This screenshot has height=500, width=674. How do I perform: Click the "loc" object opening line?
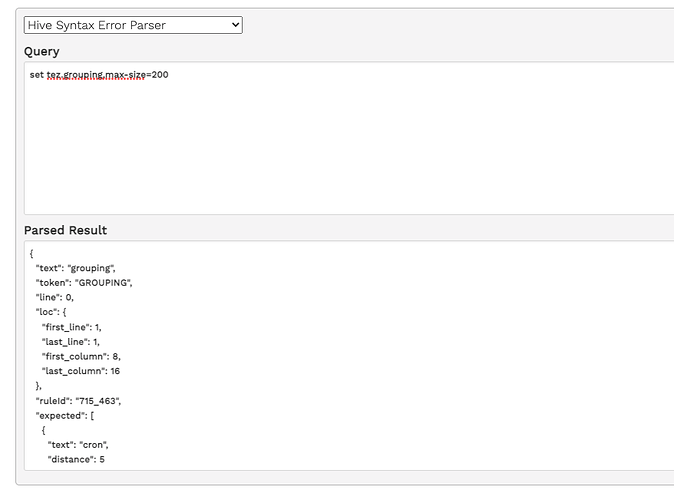[x=51, y=312]
